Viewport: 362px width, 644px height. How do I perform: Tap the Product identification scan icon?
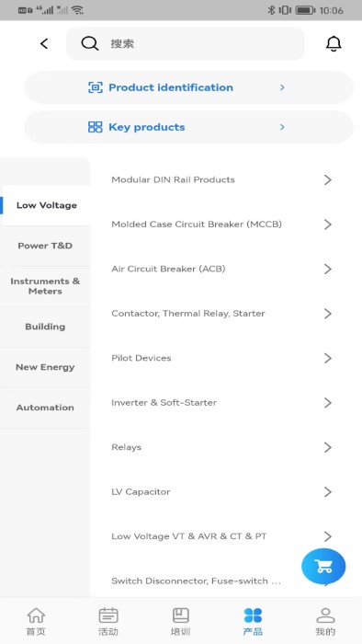point(96,87)
